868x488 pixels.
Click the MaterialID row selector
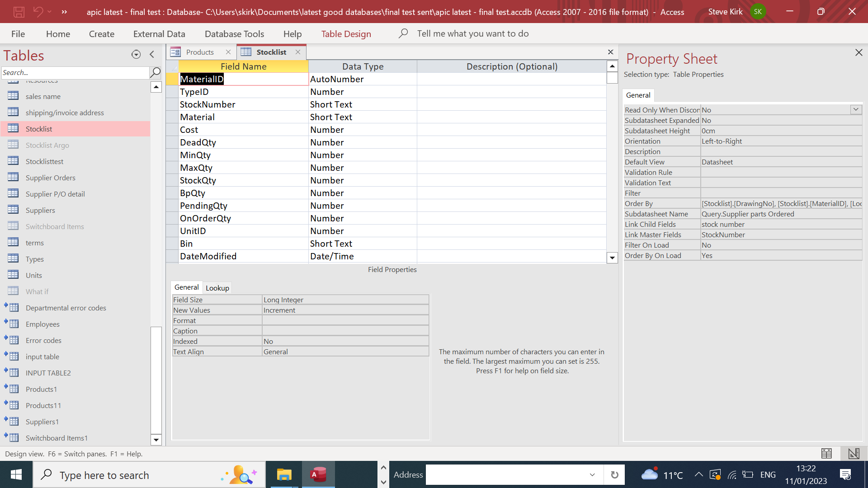click(172, 79)
